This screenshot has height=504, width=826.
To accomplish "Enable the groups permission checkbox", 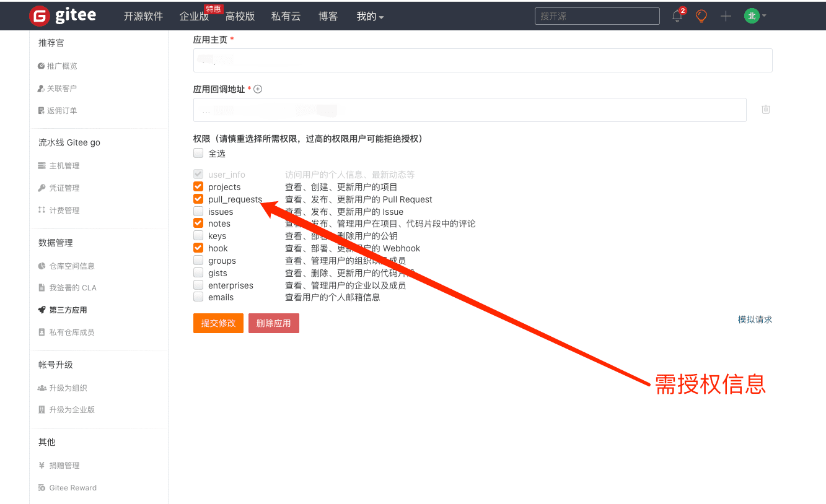I will coord(198,261).
